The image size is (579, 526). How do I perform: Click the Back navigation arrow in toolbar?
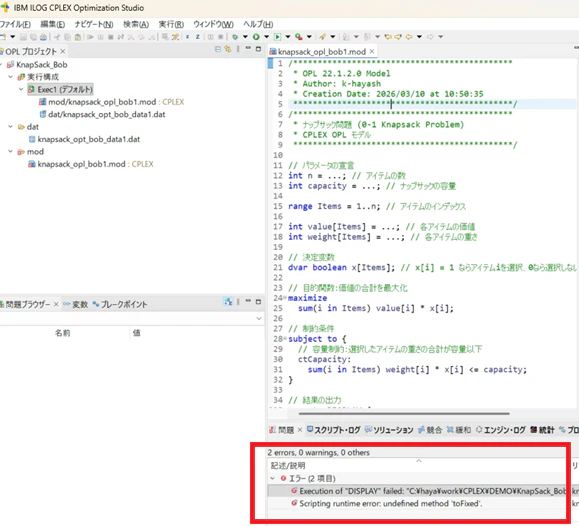(409, 37)
